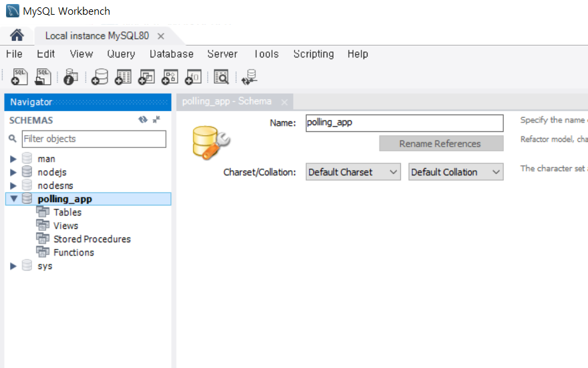Open the Database menu

coord(172,54)
